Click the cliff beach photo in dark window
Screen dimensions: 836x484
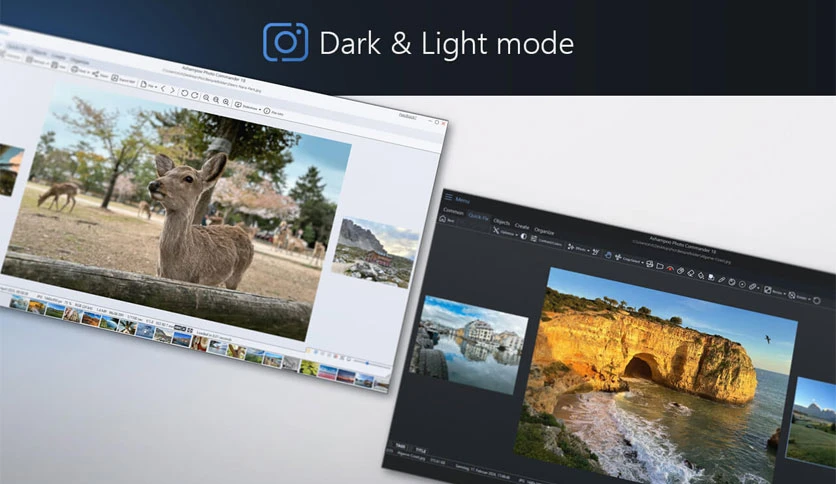(656, 376)
